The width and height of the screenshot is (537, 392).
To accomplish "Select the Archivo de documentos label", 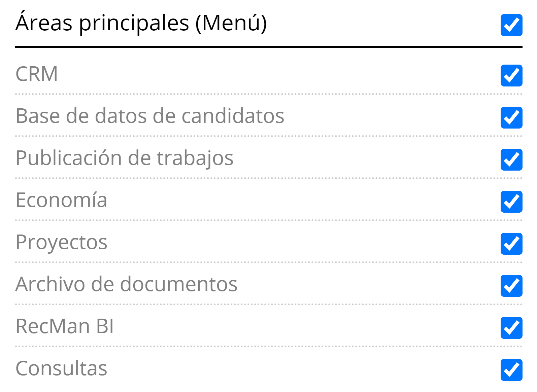I will 126,284.
